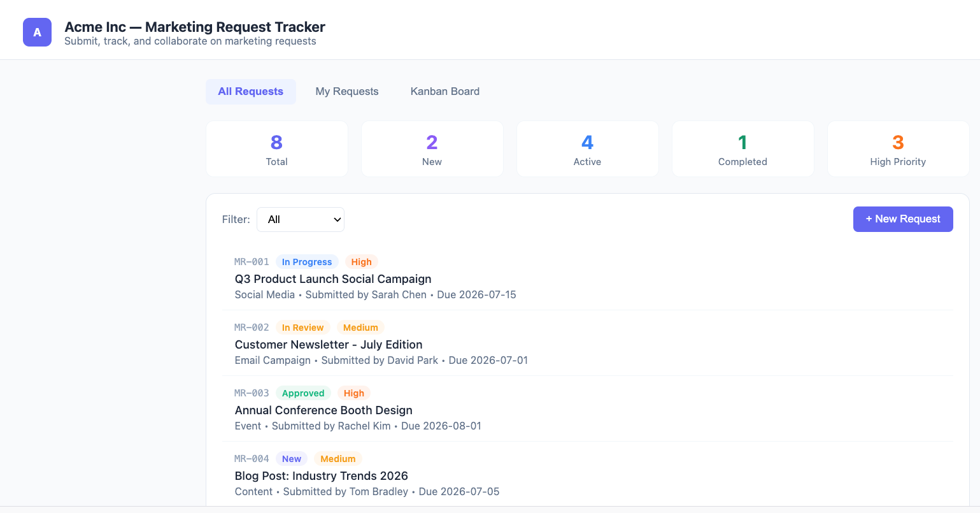
Task: Click the High priority badge on MR-003
Action: [x=354, y=393]
